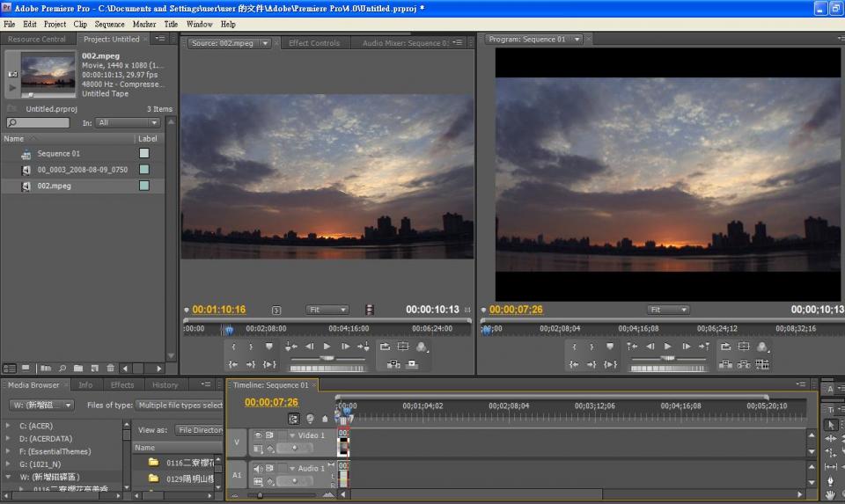Click the Snap icon in Timeline
The image size is (845, 504).
pos(294,419)
